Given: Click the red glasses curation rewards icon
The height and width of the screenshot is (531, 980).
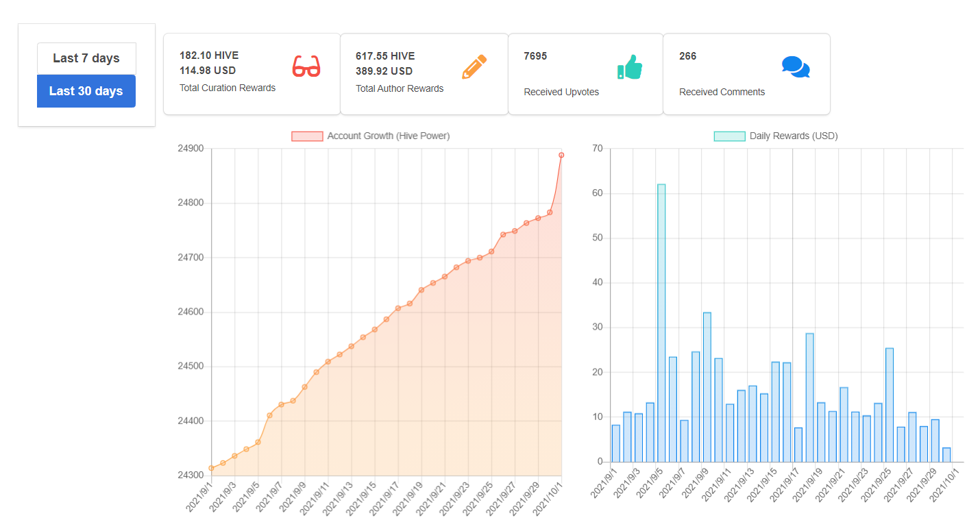Looking at the screenshot, I should 306,66.
